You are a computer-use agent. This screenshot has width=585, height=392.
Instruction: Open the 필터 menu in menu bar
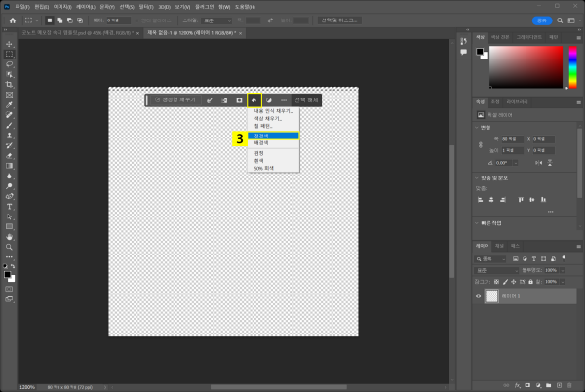click(144, 5)
